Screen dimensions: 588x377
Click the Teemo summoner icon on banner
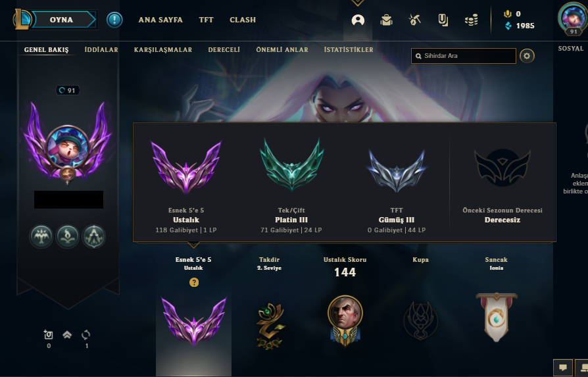point(68,147)
